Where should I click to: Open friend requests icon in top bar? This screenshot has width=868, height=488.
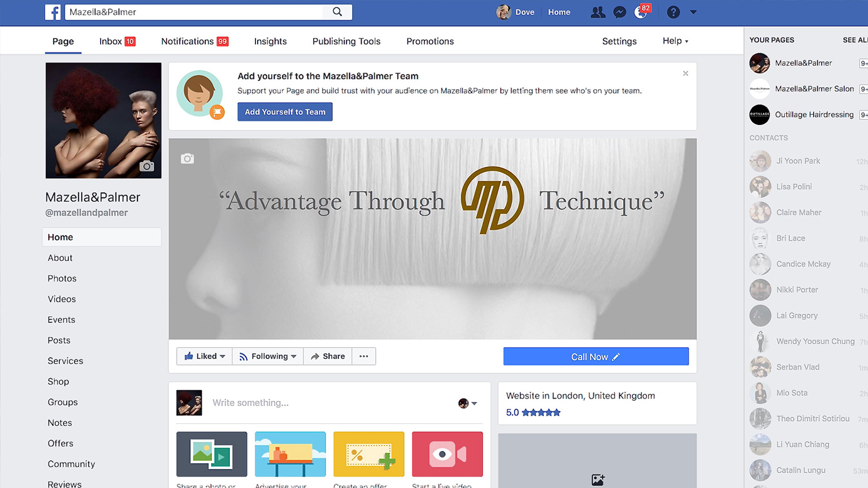(597, 12)
